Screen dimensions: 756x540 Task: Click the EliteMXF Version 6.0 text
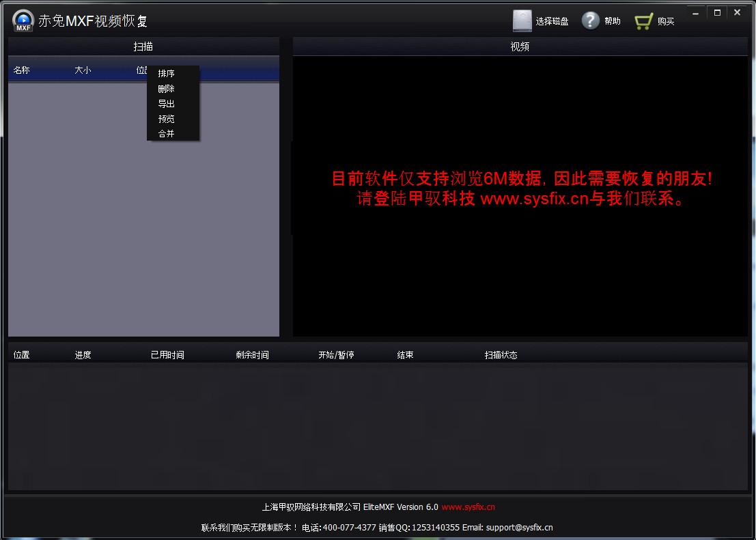pos(401,507)
